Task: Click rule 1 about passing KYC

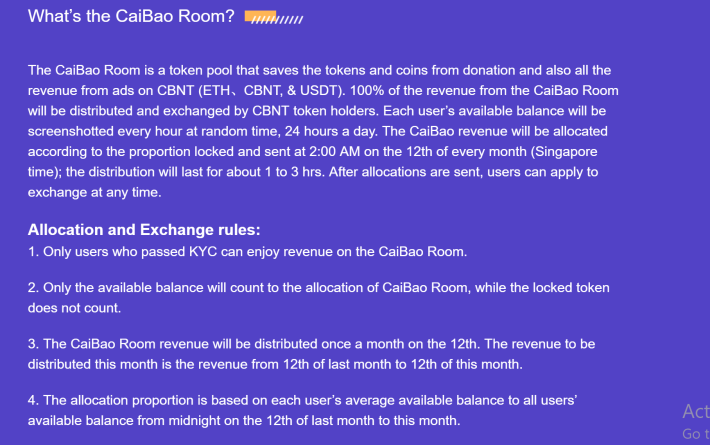Action: (247, 252)
